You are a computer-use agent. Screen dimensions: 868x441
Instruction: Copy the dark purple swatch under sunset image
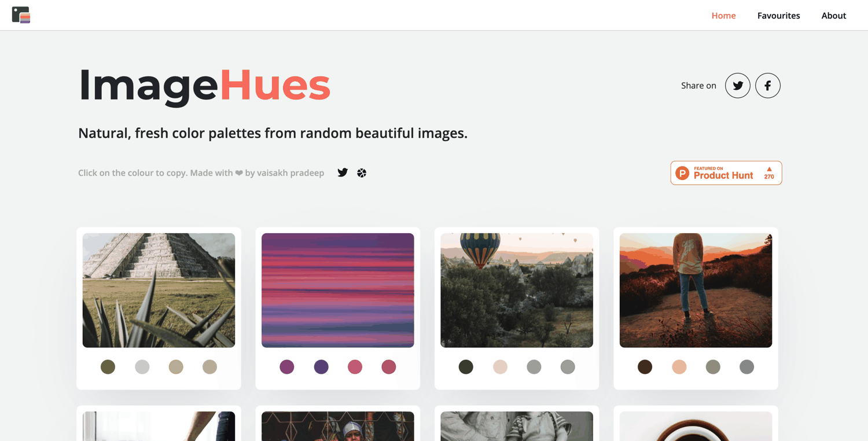(x=321, y=366)
